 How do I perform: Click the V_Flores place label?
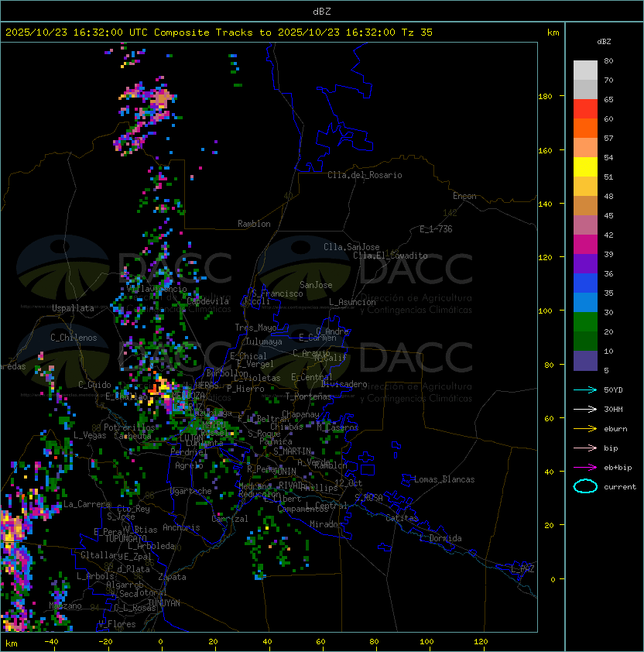coord(117,624)
